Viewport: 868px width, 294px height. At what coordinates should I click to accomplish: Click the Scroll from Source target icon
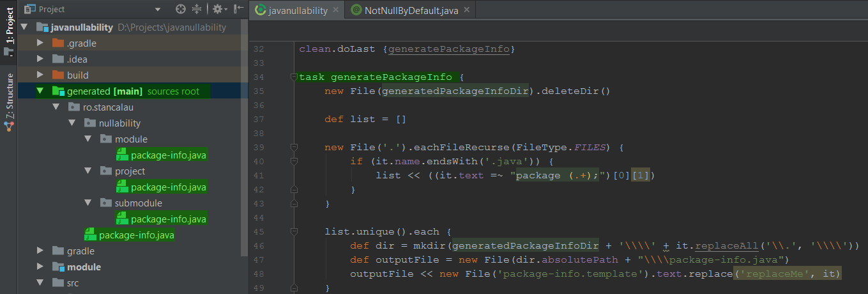pos(181,9)
